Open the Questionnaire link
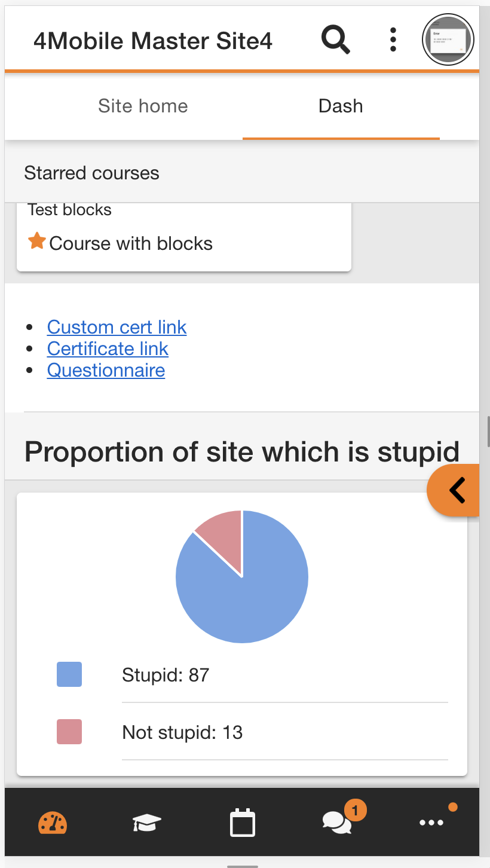The height and width of the screenshot is (868, 490). (x=106, y=370)
